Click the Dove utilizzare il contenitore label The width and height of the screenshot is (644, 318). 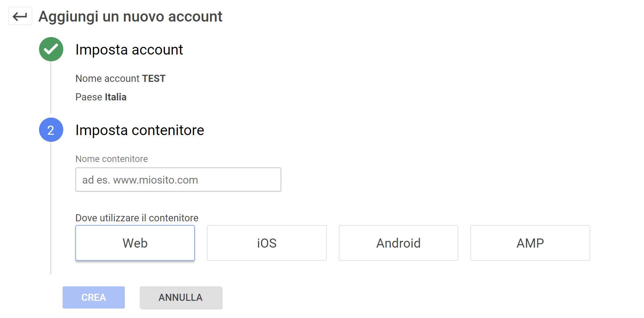137,218
